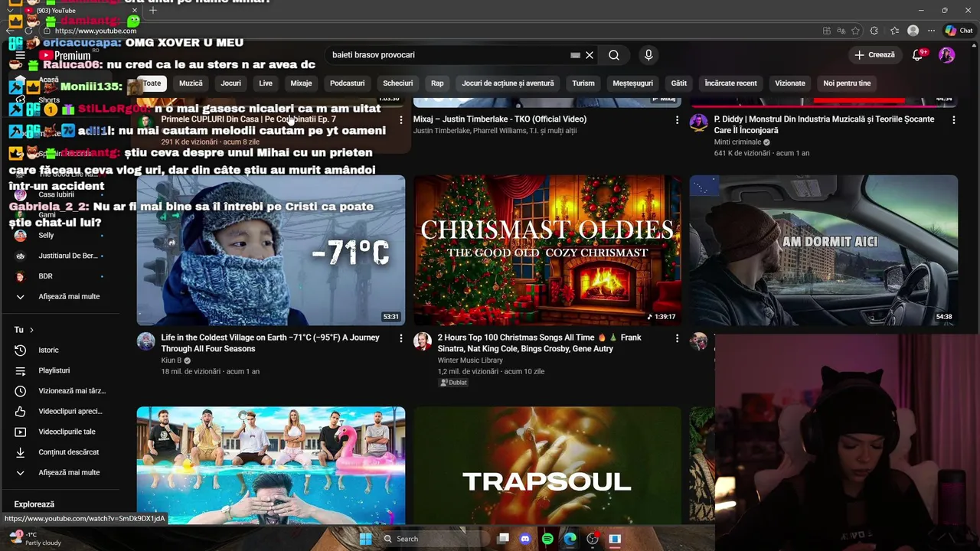Open the AM DORMIT AICI video thumbnail

pos(824,250)
